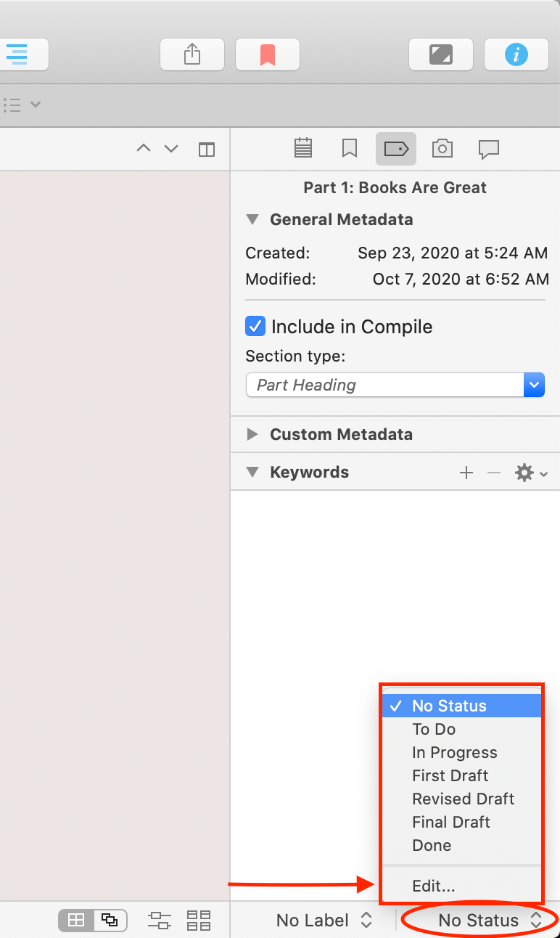The image size is (560, 938).
Task: Open the No Status popup in footer
Action: (x=490, y=921)
